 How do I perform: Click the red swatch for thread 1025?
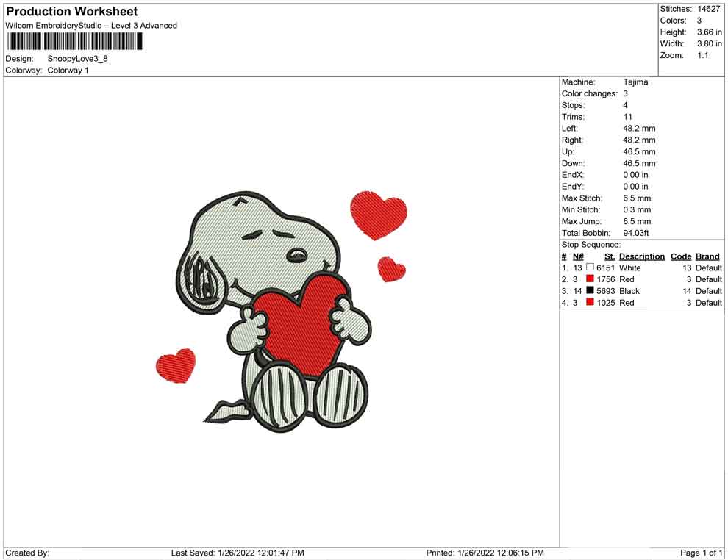590,302
